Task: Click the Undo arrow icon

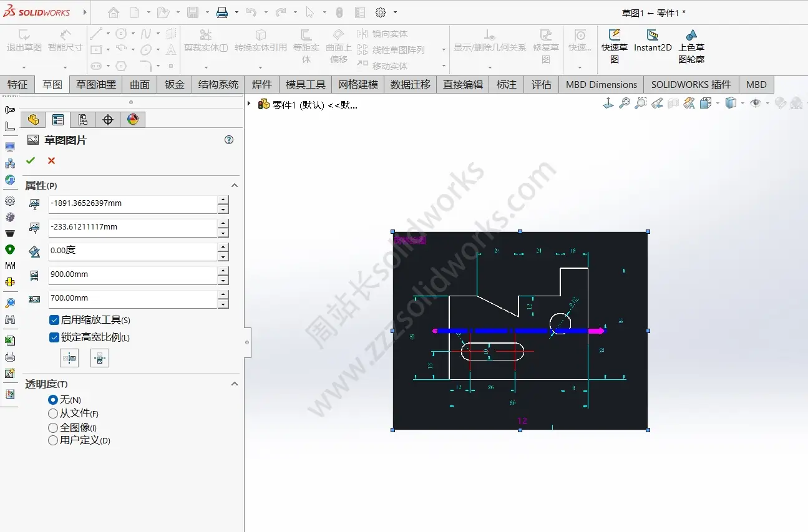Action: pyautogui.click(x=251, y=12)
